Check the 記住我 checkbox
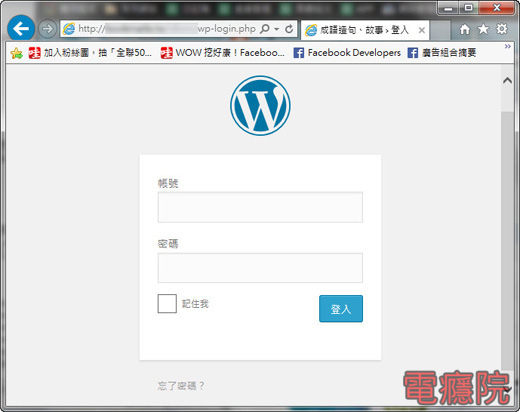Viewport: 520px width, 412px height. [x=167, y=303]
